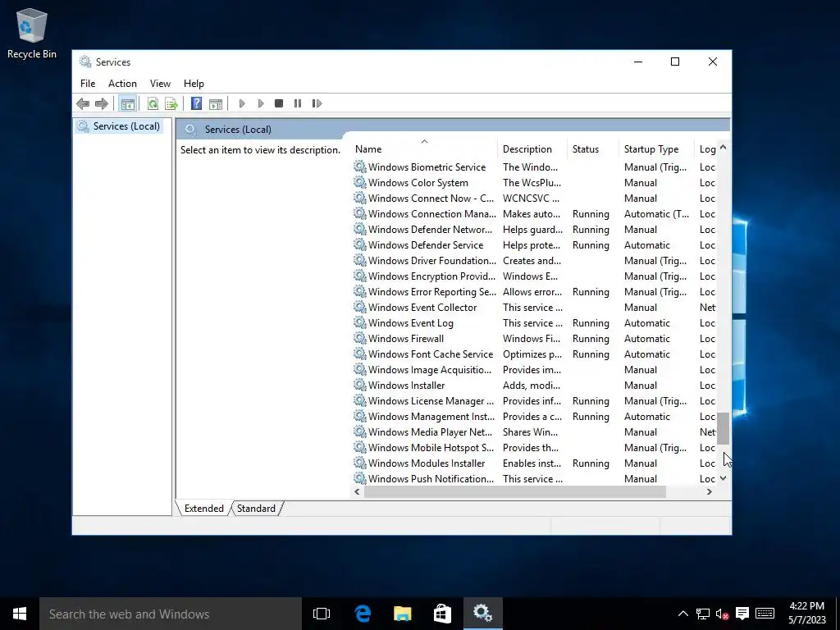The height and width of the screenshot is (630, 840).
Task: Click gear icon beside Windows Installer
Action: pos(360,386)
